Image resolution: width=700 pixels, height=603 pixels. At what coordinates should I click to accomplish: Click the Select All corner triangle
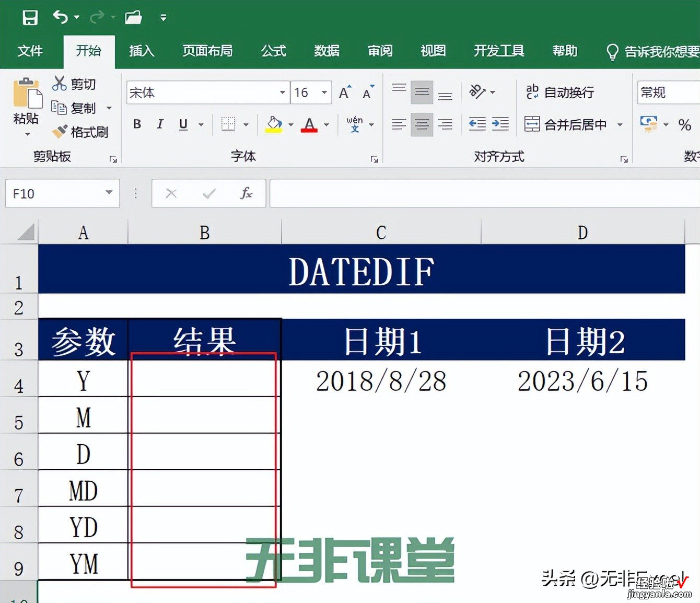pyautogui.click(x=26, y=232)
